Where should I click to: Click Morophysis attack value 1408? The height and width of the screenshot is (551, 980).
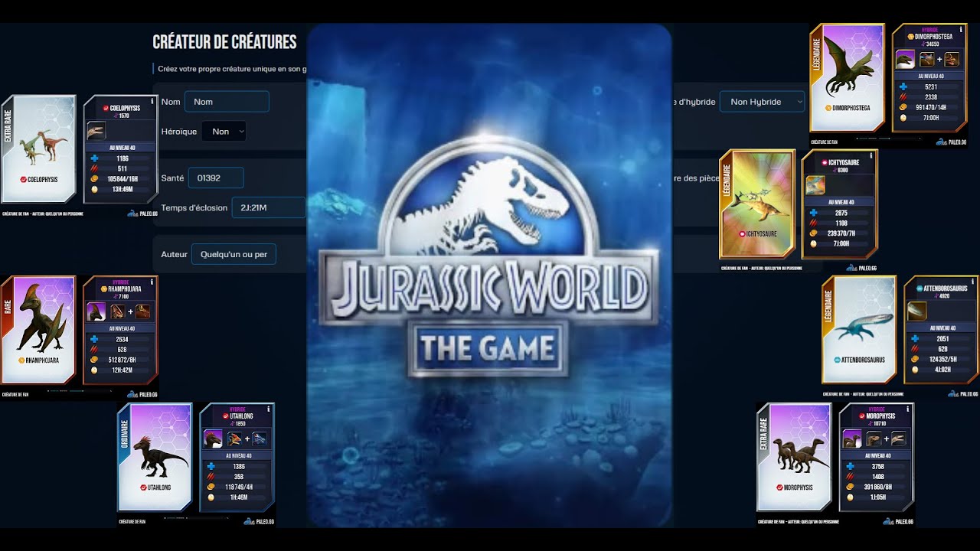click(878, 477)
